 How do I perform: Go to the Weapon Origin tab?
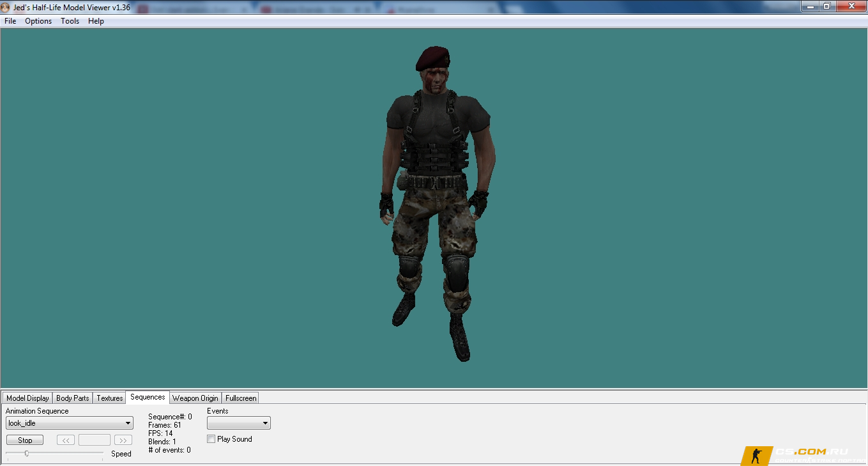pyautogui.click(x=195, y=398)
